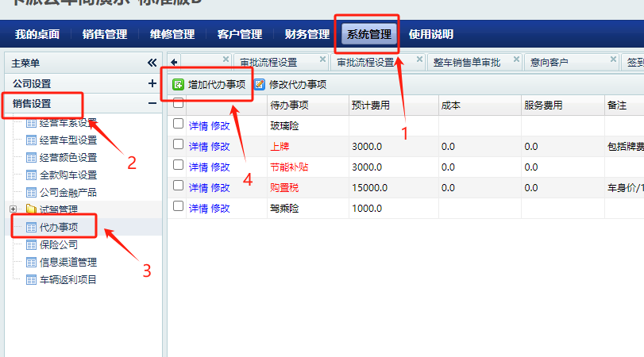Image resolution: width=644 pixels, height=357 pixels.
Task: Close the 意向客户 tab via its X
Action: click(x=613, y=59)
